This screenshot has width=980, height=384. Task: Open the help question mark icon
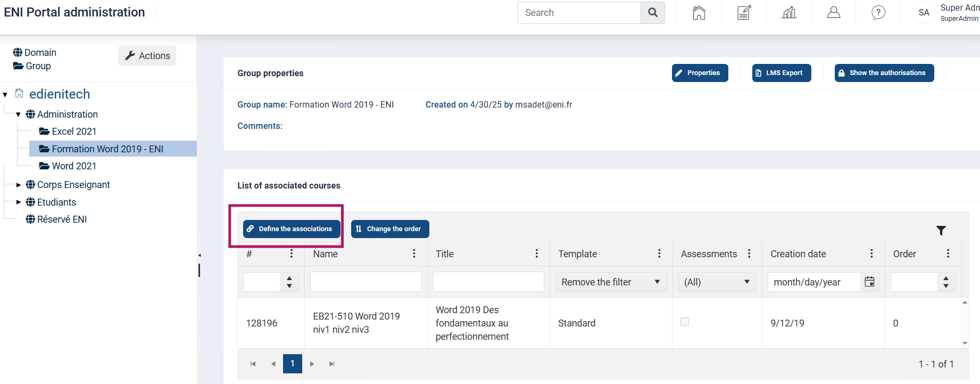tap(878, 13)
